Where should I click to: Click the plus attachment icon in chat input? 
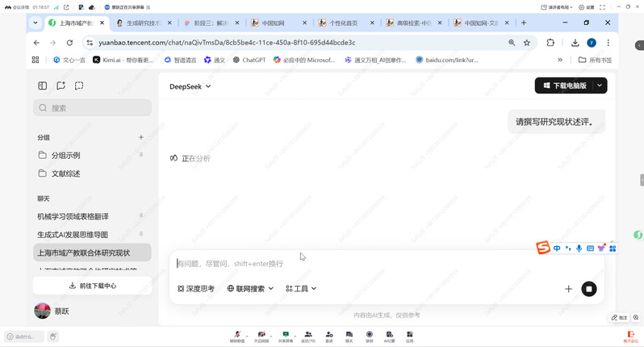[568, 289]
